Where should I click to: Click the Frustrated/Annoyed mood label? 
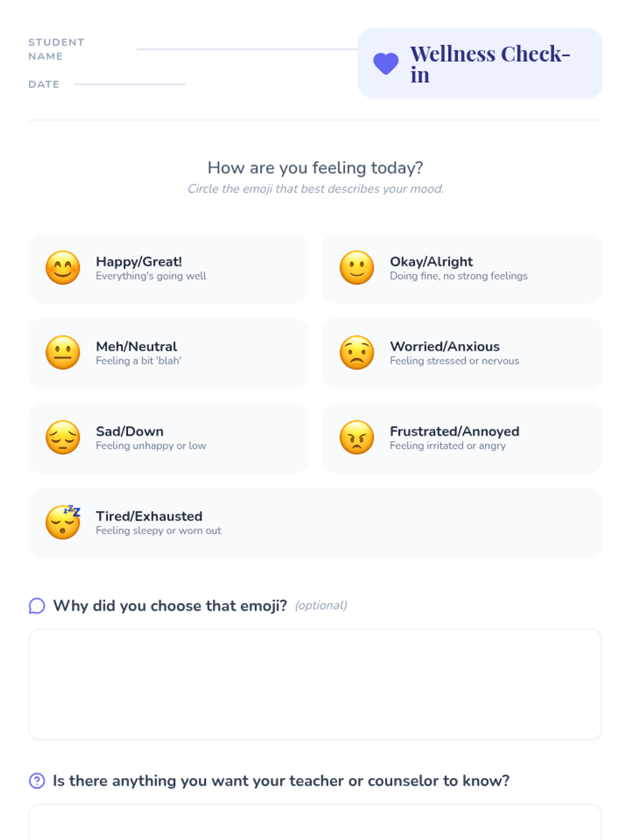click(x=455, y=431)
